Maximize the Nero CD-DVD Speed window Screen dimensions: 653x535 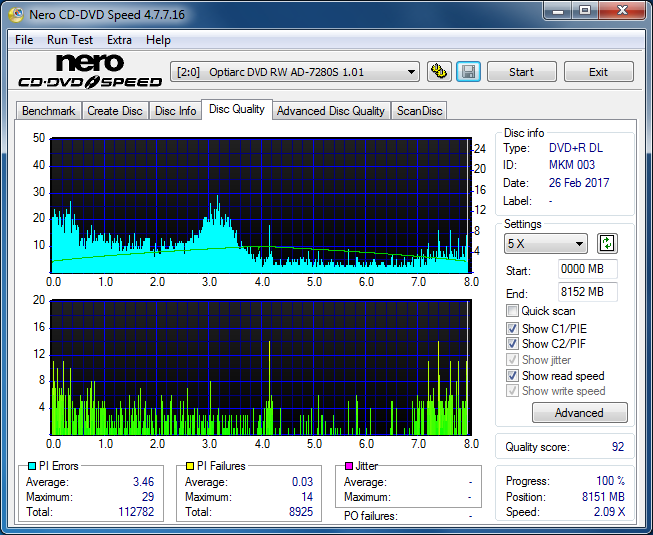click(x=585, y=11)
